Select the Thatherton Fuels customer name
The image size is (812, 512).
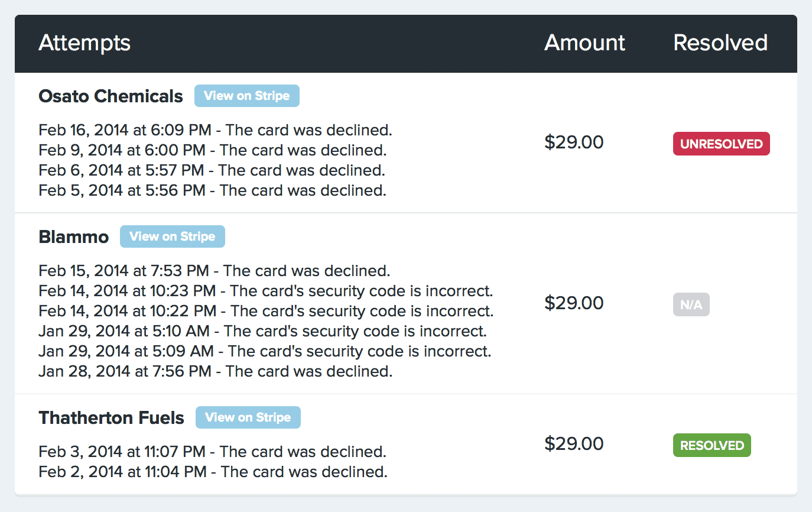click(x=111, y=418)
